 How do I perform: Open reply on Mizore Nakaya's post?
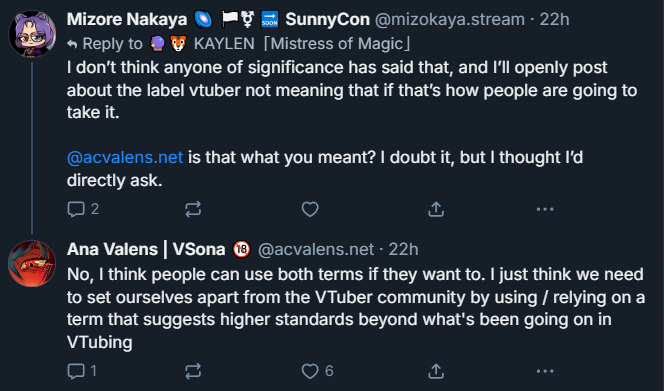tap(83, 209)
